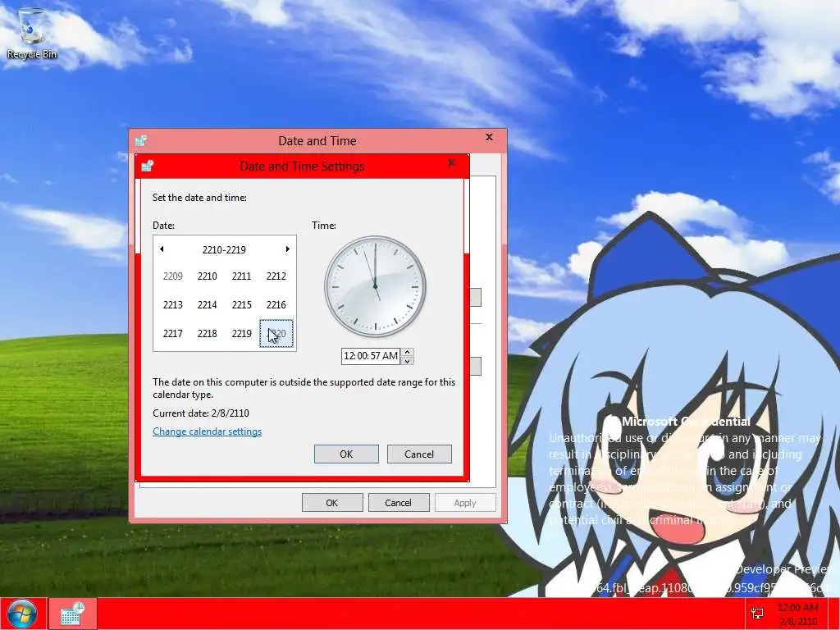The height and width of the screenshot is (630, 840).
Task: Select year 2210 in the calendar
Action: tap(207, 276)
